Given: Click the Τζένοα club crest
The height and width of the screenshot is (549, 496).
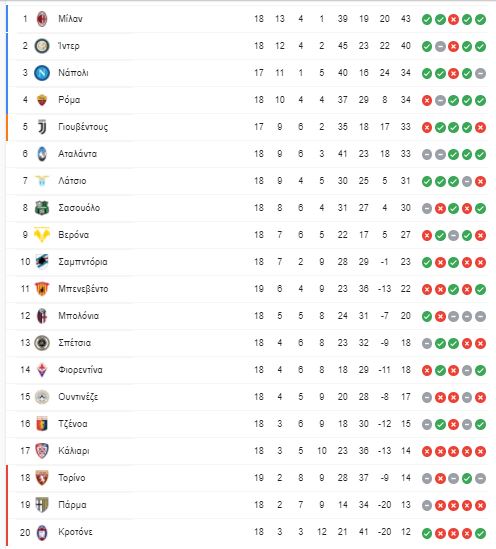Looking at the screenshot, I should (42, 424).
